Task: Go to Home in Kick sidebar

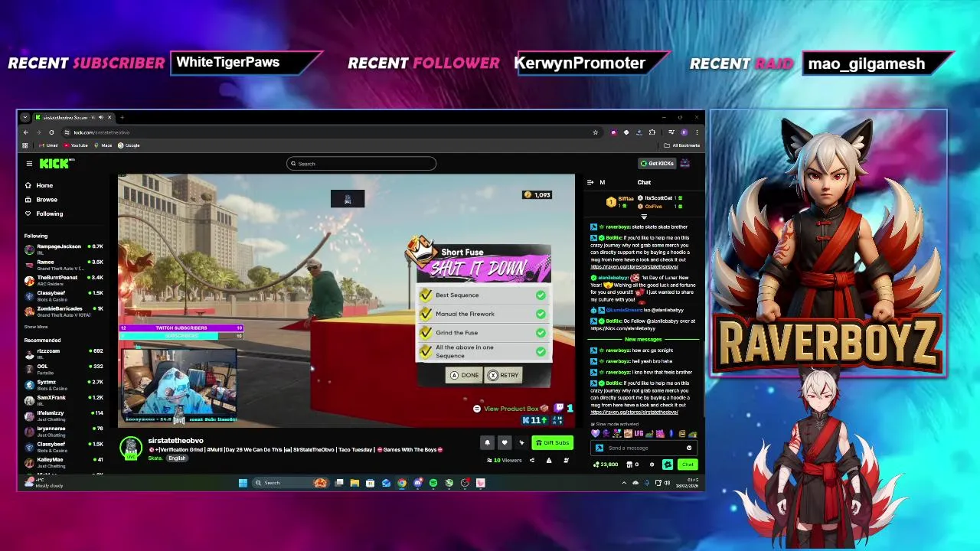Action: (38, 185)
